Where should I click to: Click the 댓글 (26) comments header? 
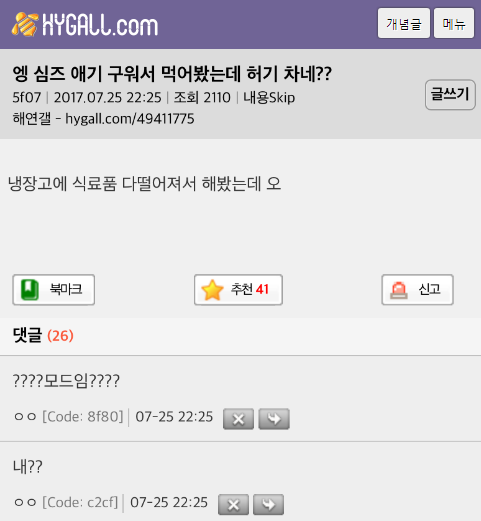tap(43, 335)
